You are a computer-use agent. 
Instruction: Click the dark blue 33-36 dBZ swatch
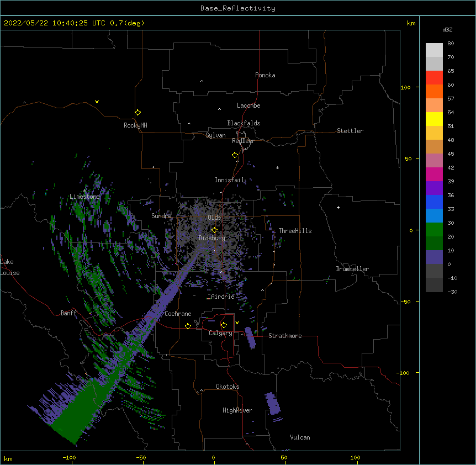[x=434, y=202]
